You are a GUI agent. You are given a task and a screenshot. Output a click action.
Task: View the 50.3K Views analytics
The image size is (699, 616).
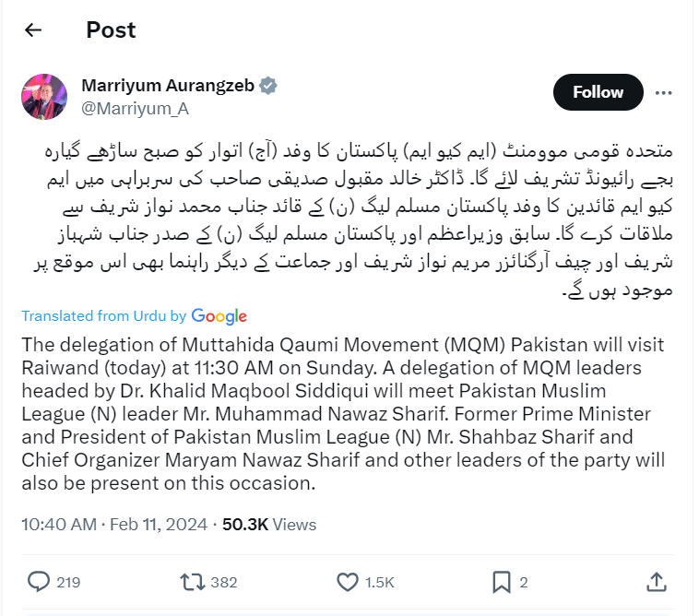click(x=269, y=525)
